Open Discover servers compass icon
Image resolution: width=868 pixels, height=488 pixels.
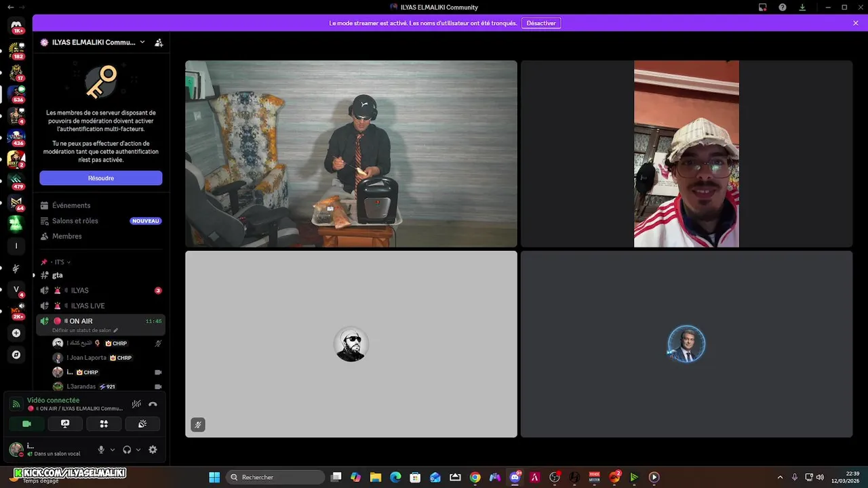tap(16, 354)
